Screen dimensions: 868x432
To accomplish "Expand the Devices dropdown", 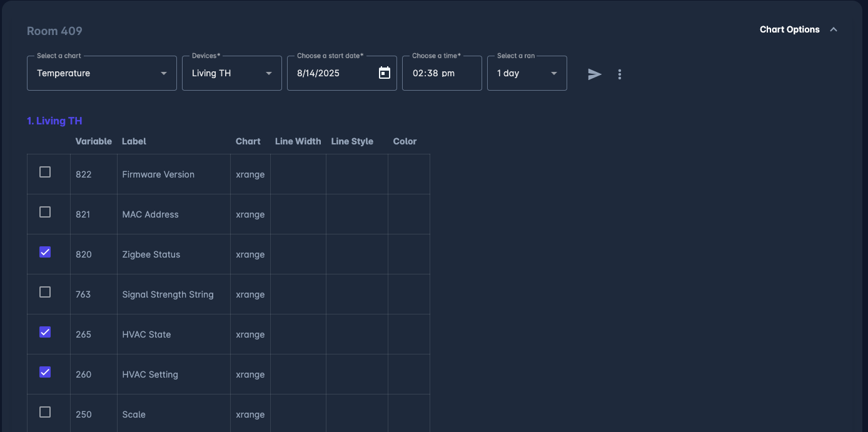I will 231,73.
